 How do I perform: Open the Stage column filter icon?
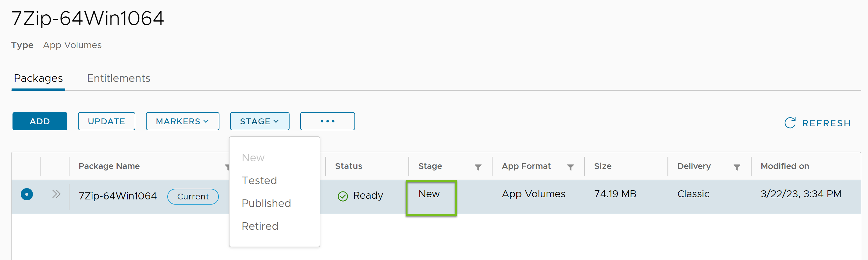click(478, 167)
